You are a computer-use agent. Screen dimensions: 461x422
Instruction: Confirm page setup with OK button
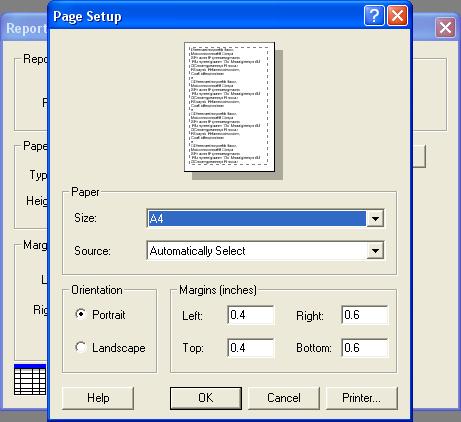click(206, 398)
